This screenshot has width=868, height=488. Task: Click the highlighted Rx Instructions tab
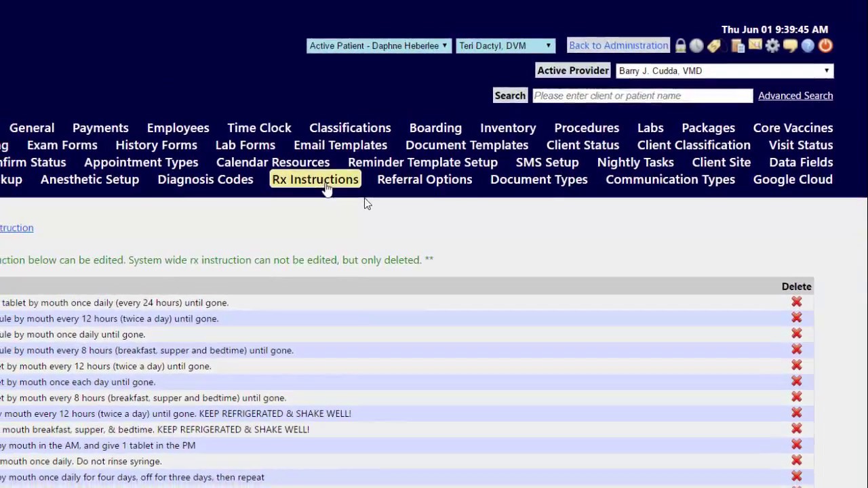point(315,180)
